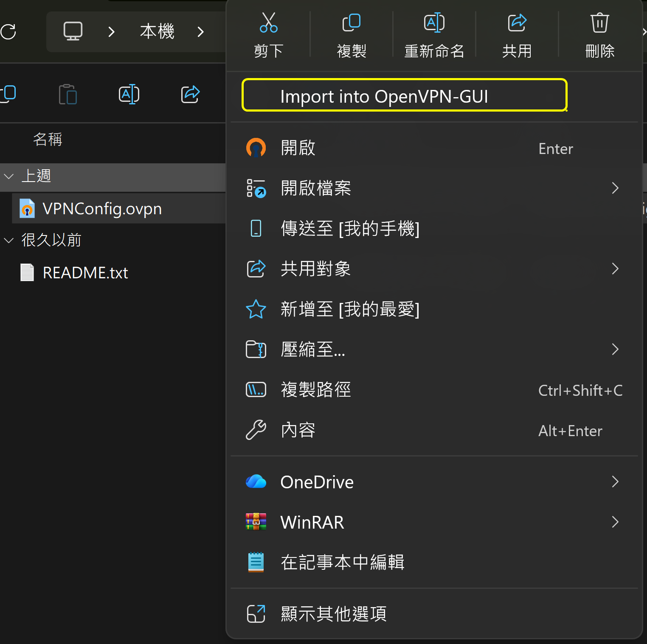Click the Delete (刪除) trash icon
The height and width of the screenshot is (644, 647).
coord(599,22)
